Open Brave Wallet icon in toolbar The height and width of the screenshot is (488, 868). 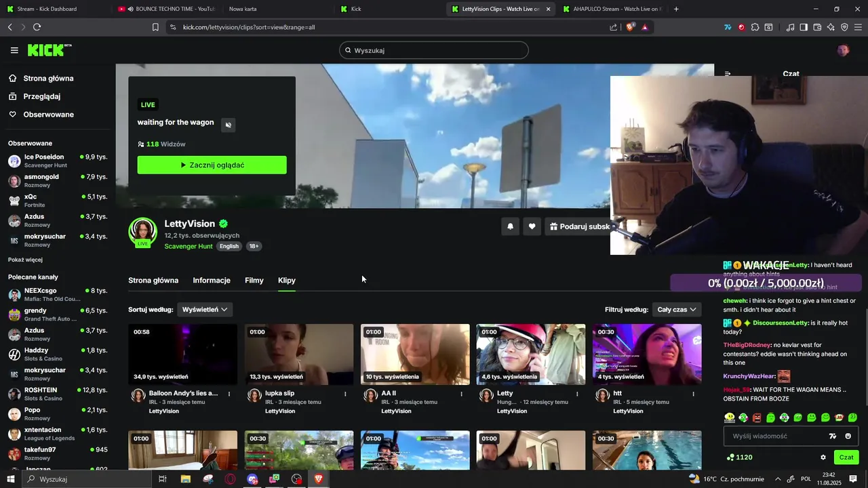click(817, 27)
